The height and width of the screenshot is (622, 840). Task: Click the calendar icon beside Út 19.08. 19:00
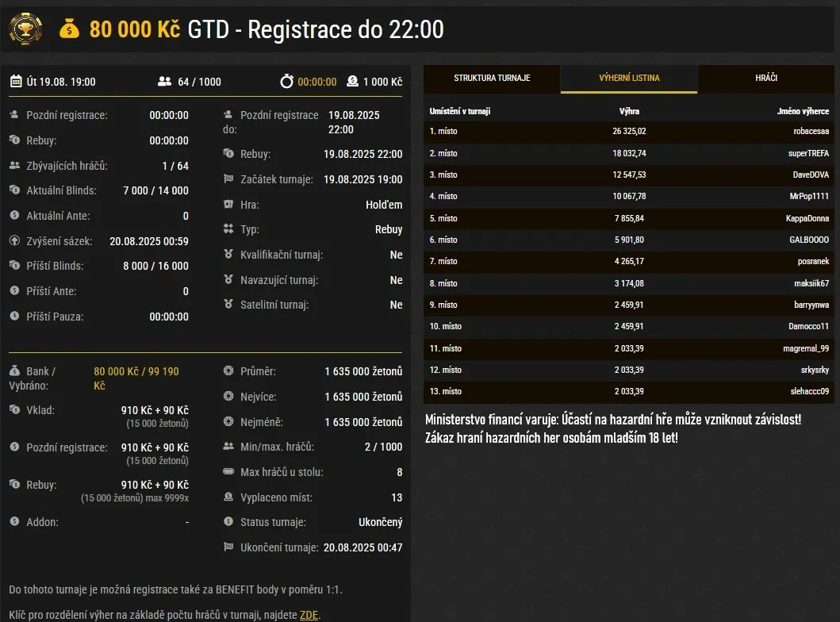pos(16,81)
